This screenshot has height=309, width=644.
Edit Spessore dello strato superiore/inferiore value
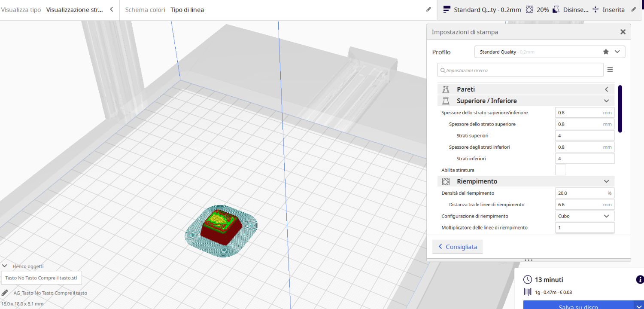(x=585, y=113)
